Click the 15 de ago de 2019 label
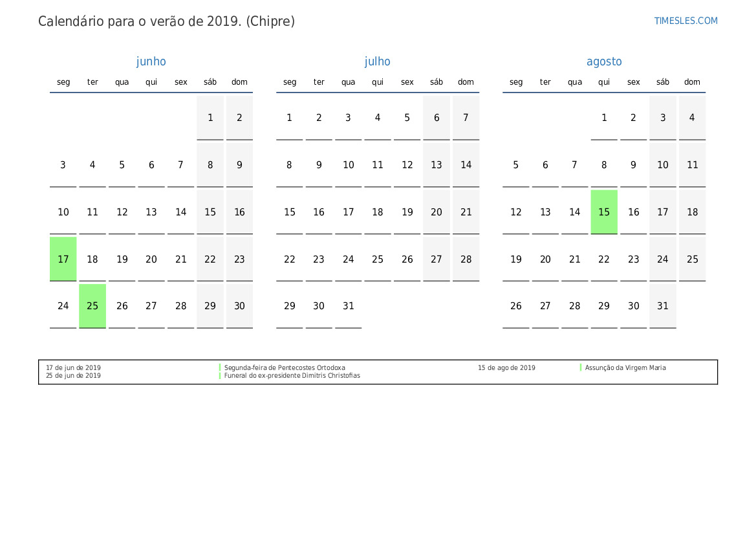This screenshot has width=756, height=535. pos(506,367)
